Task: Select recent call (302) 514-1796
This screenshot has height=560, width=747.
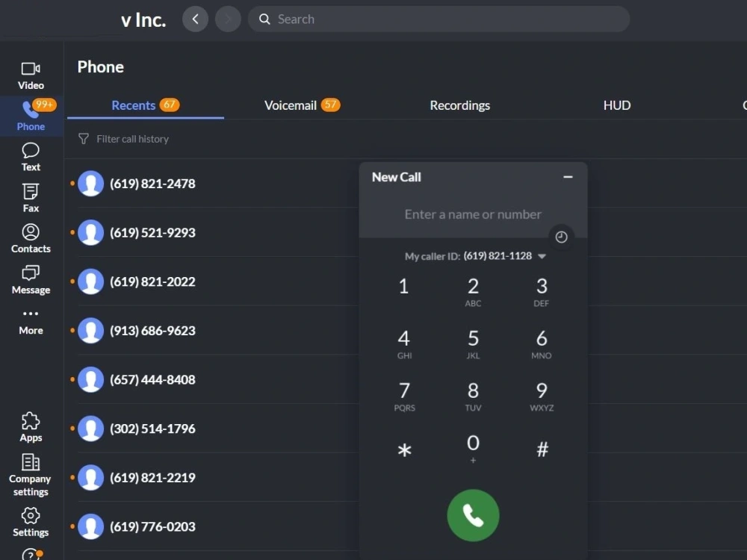Action: [x=152, y=429]
